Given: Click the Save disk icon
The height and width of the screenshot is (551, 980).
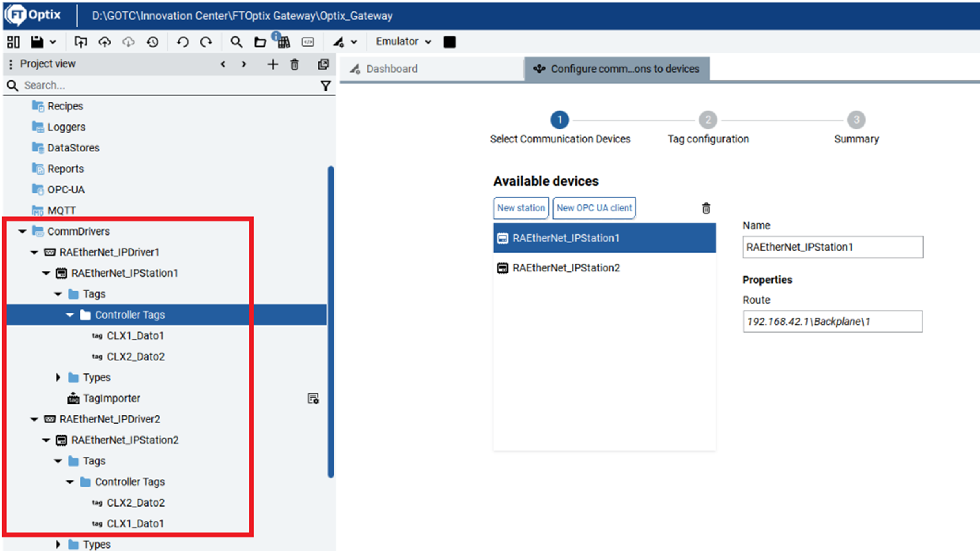Looking at the screenshot, I should click(x=37, y=42).
